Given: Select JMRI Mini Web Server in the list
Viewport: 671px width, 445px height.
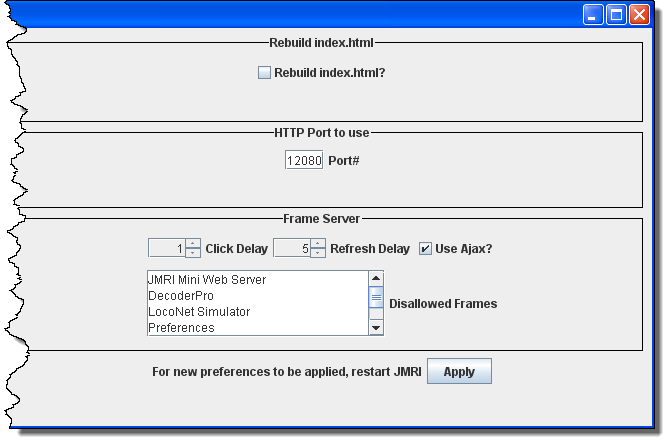Looking at the screenshot, I should pyautogui.click(x=207, y=280).
